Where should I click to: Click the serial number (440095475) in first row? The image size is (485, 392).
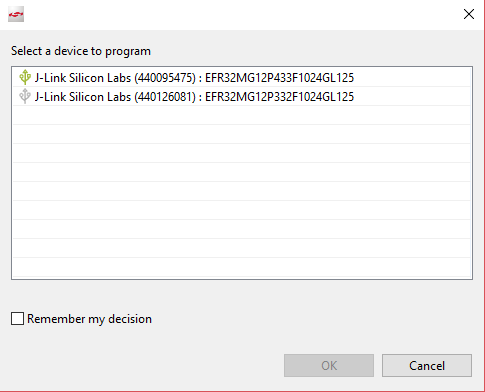165,78
